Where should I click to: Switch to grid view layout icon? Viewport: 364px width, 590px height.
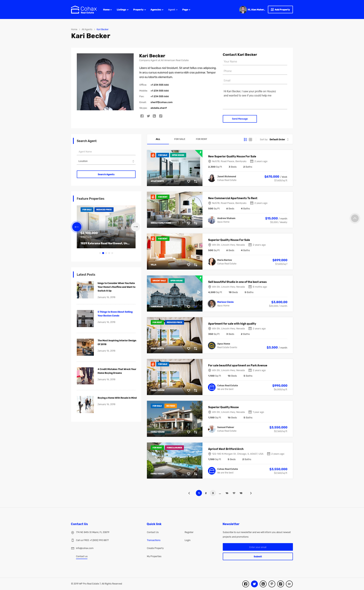250,139
